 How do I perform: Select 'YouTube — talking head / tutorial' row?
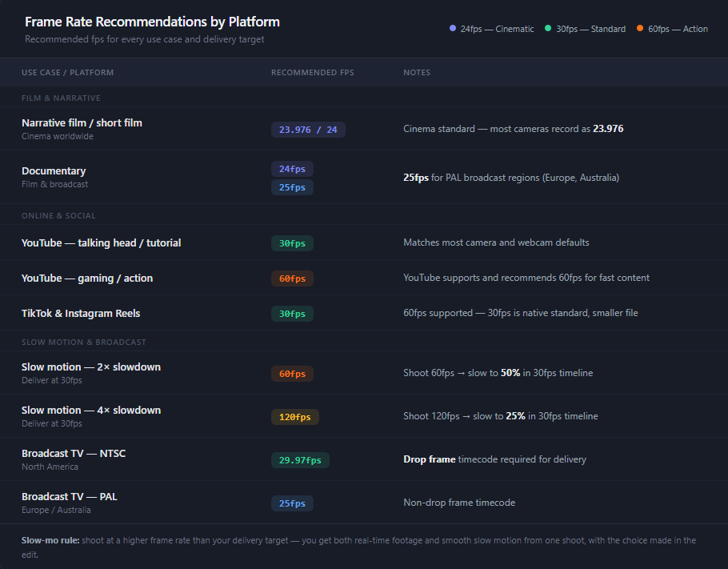point(364,242)
